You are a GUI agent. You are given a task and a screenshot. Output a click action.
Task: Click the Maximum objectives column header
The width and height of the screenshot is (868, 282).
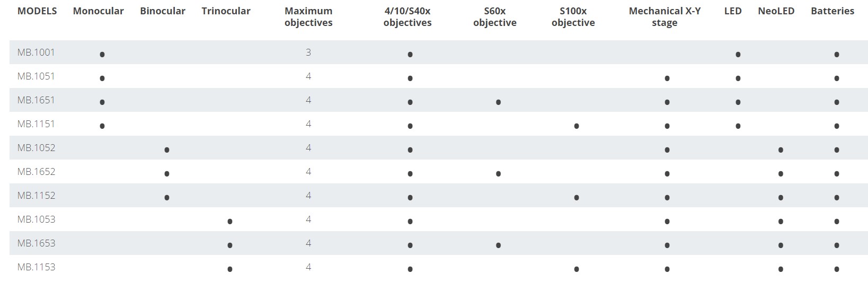[x=308, y=16]
